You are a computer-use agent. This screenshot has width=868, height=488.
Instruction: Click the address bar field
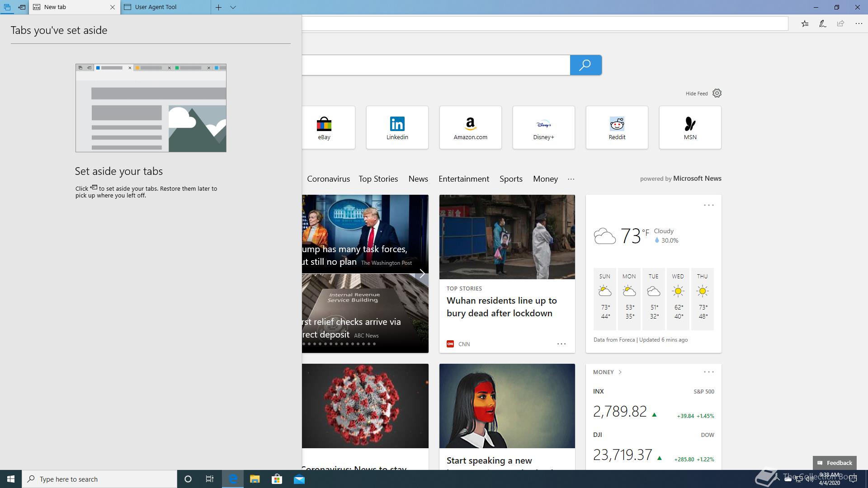[545, 23]
